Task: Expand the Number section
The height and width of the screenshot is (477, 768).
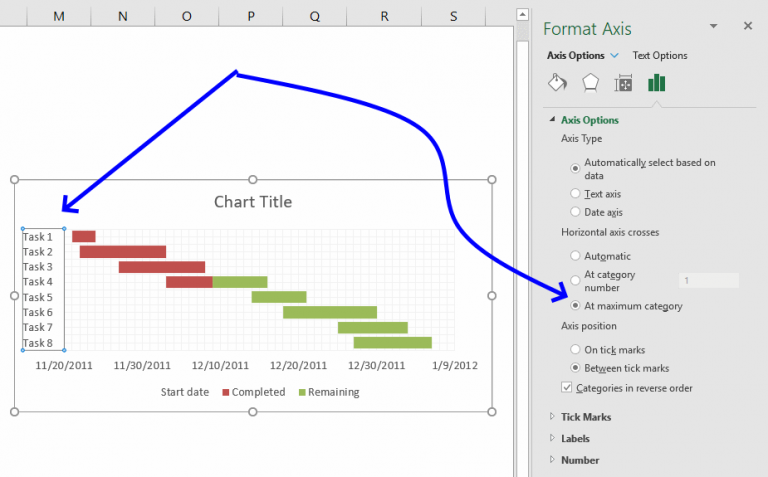Action: coord(552,459)
